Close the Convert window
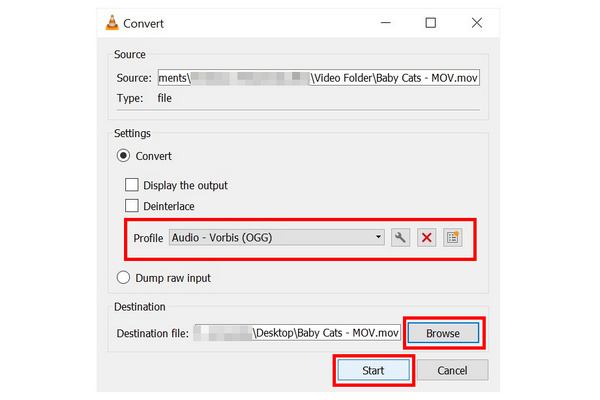The height and width of the screenshot is (400, 600). tap(477, 23)
